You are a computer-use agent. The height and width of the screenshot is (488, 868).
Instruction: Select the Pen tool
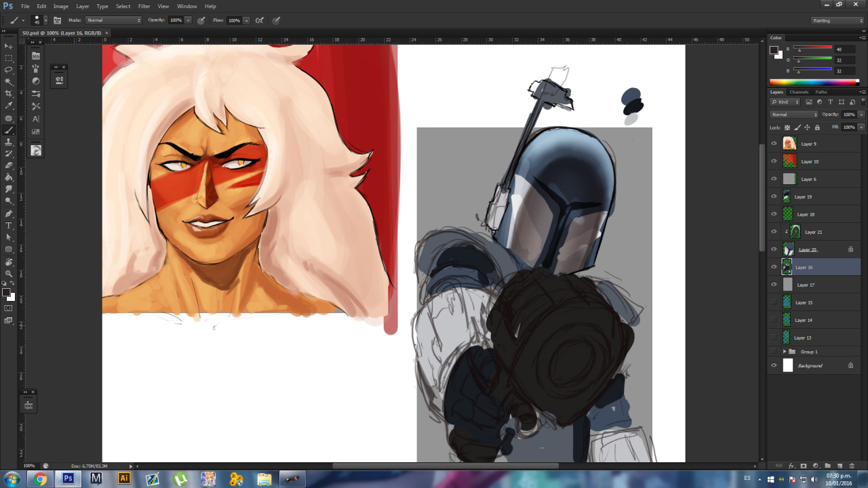[9, 213]
